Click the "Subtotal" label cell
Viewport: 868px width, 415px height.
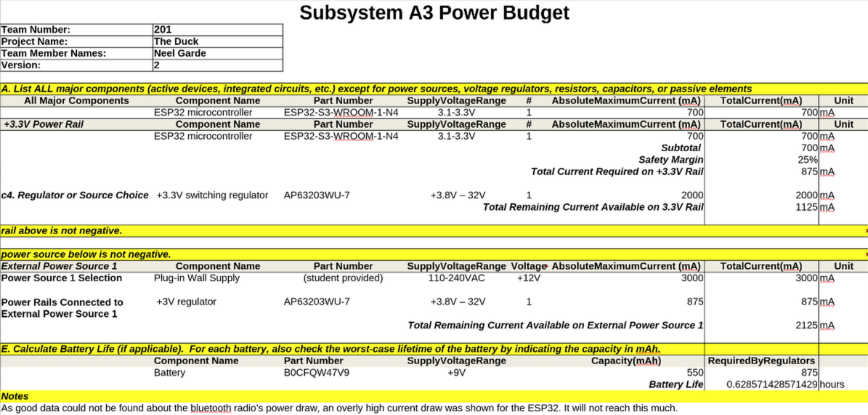pos(681,148)
